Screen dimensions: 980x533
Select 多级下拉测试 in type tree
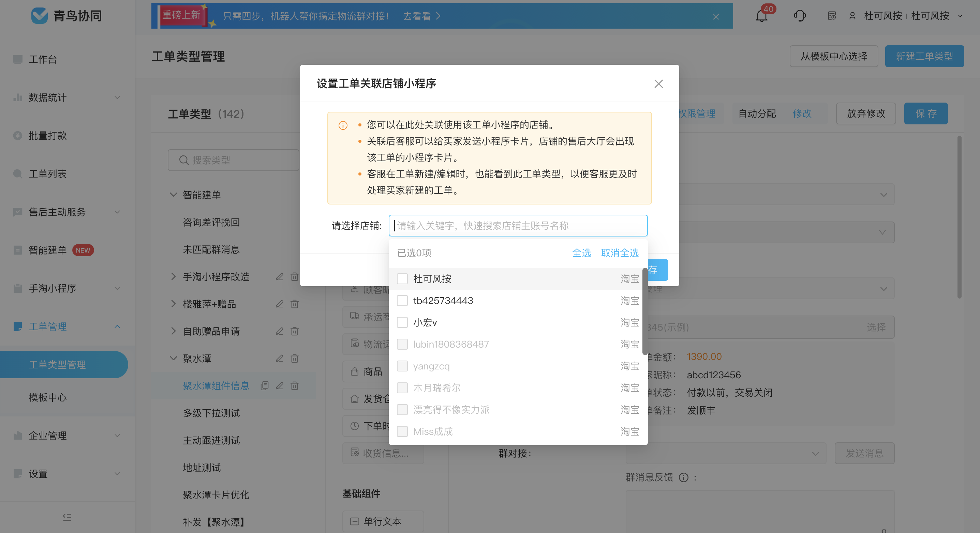211,413
